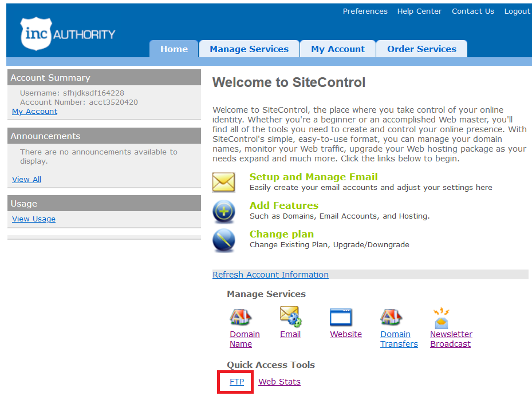This screenshot has width=532, height=400.
Task: Open the Email text link under Manage Services
Action: pyautogui.click(x=290, y=334)
